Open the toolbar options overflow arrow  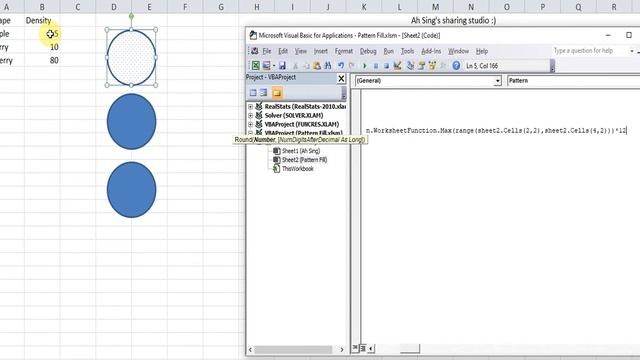[552, 66]
